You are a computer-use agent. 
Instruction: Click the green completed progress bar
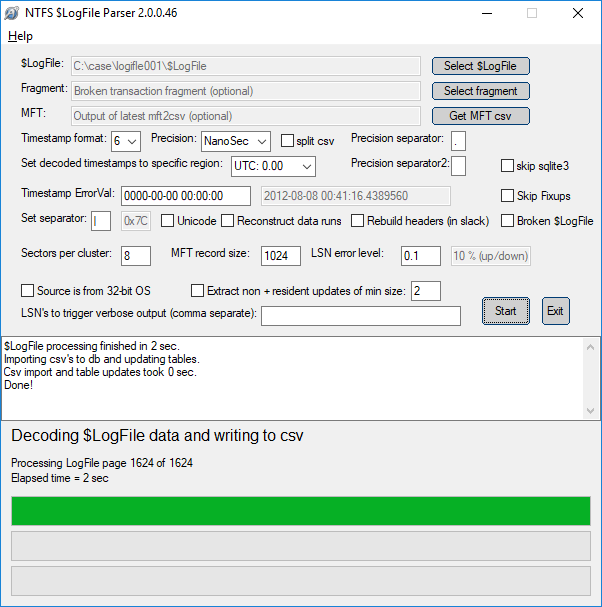coord(301,511)
